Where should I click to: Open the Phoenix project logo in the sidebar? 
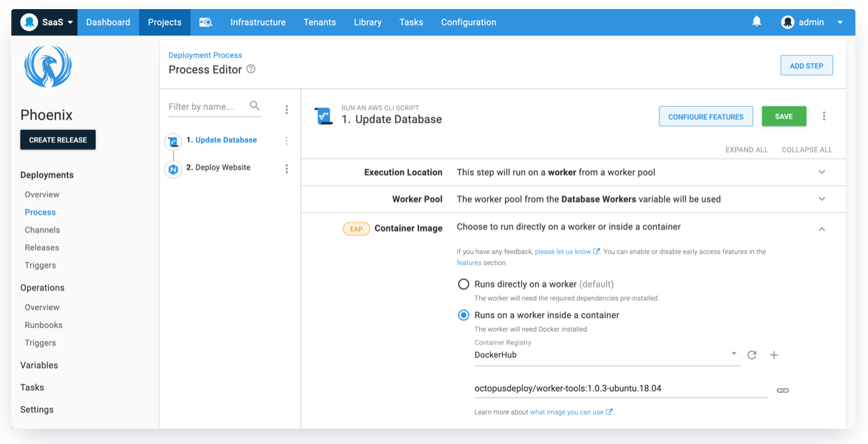pyautogui.click(x=47, y=66)
